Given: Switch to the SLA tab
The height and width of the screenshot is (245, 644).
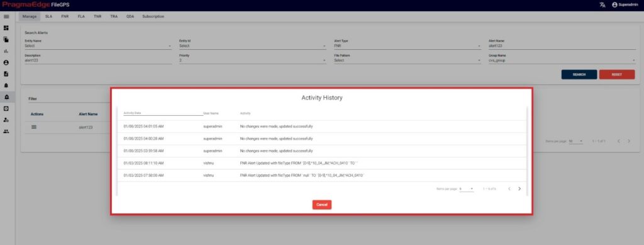Looking at the screenshot, I should (x=48, y=16).
